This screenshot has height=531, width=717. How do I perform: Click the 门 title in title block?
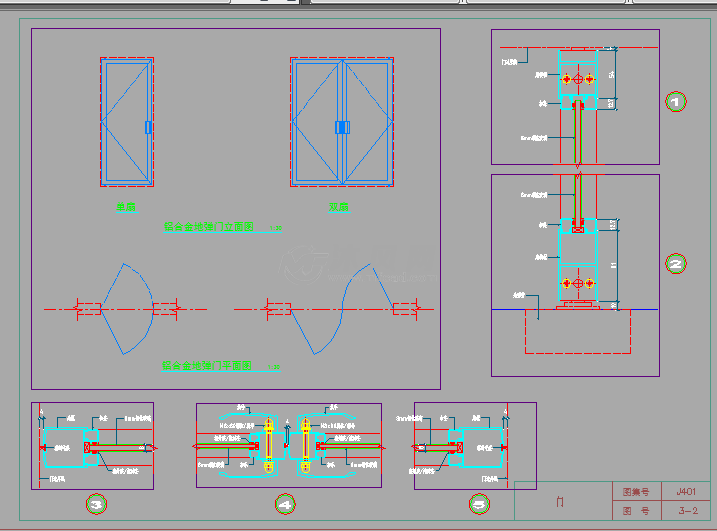[x=560, y=502]
